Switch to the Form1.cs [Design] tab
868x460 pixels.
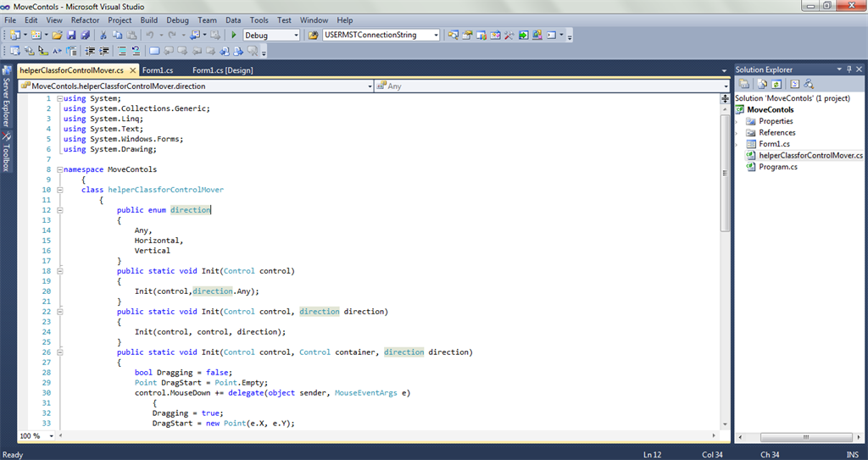coord(222,70)
